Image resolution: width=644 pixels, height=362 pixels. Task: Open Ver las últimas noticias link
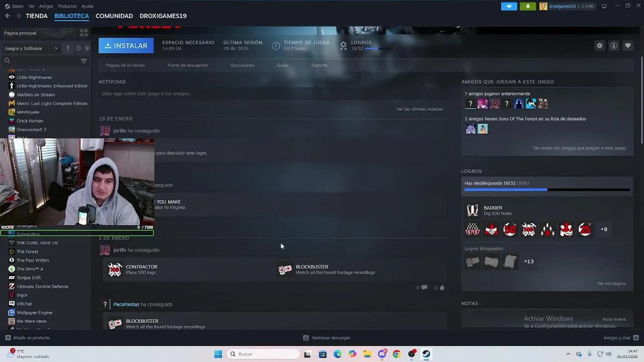click(420, 109)
